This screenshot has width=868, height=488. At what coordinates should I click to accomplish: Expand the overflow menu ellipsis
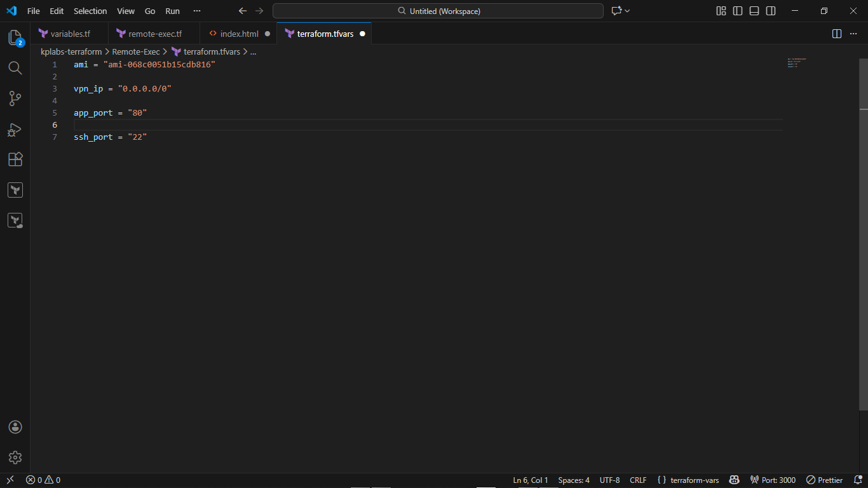click(x=196, y=11)
